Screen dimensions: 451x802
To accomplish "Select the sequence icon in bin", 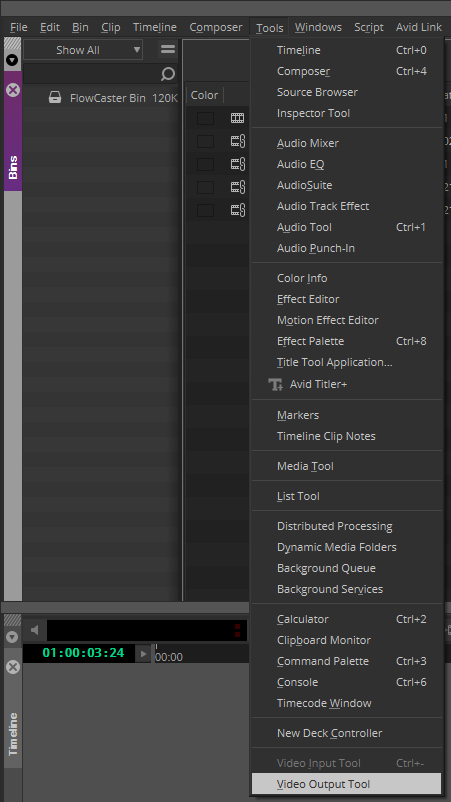I will click(x=238, y=118).
